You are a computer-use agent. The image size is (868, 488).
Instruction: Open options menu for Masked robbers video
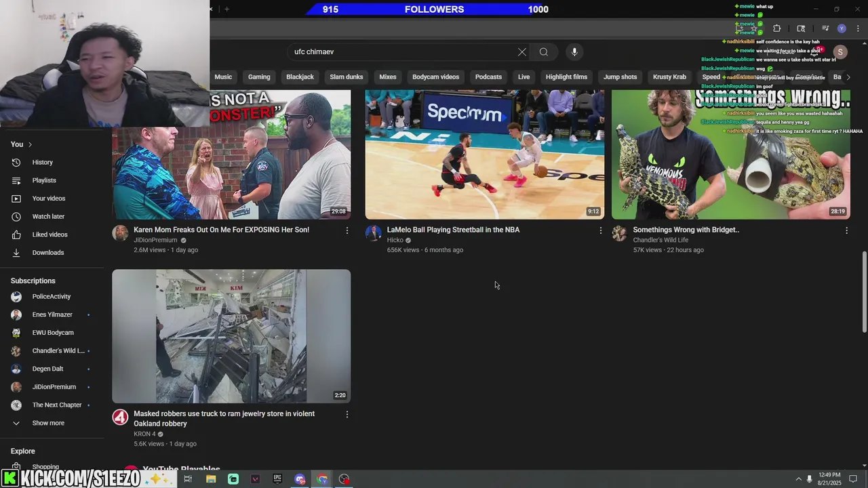(x=347, y=414)
